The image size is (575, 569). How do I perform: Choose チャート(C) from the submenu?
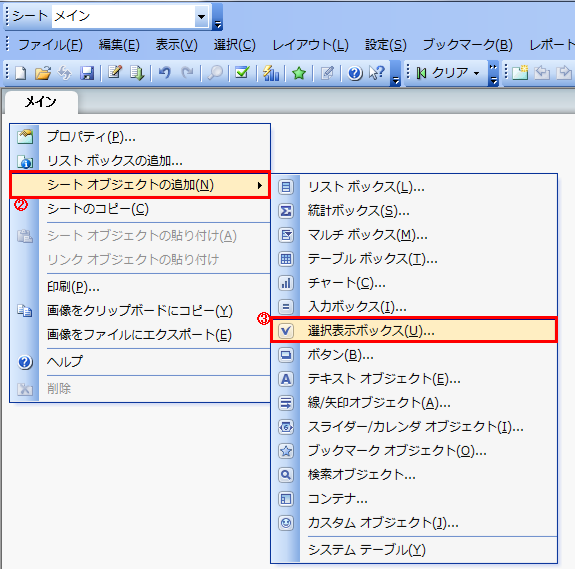pos(414,283)
